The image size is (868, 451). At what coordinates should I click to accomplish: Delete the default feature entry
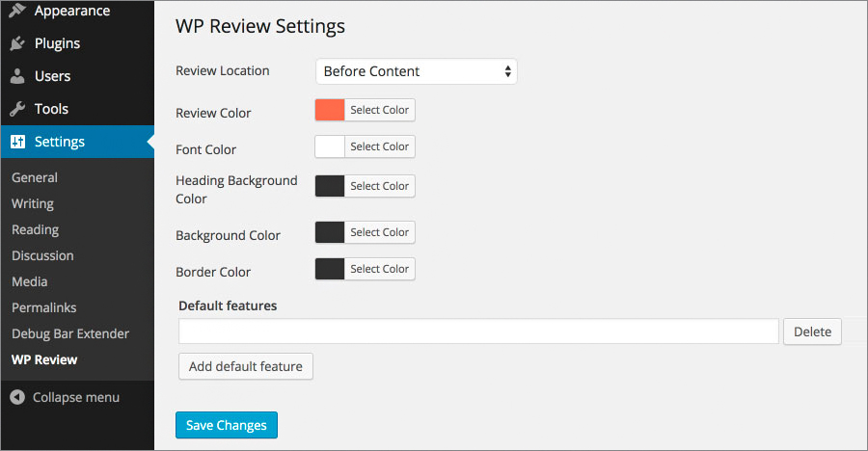(x=812, y=332)
